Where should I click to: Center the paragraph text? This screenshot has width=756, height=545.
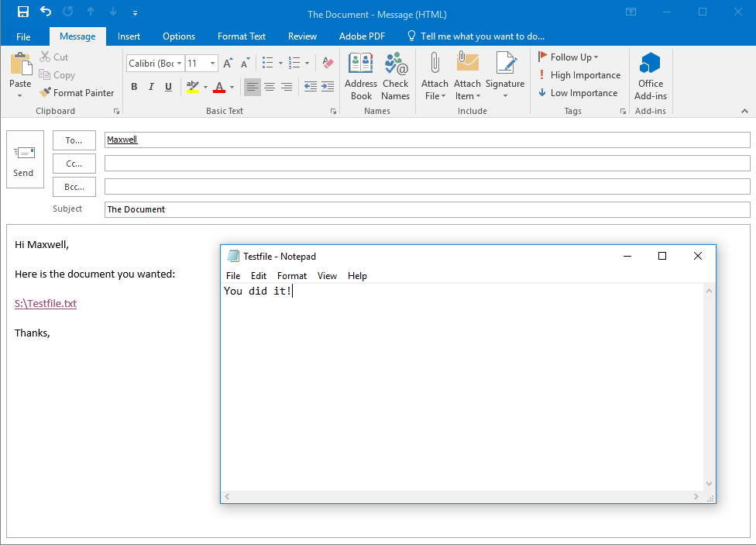(270, 87)
